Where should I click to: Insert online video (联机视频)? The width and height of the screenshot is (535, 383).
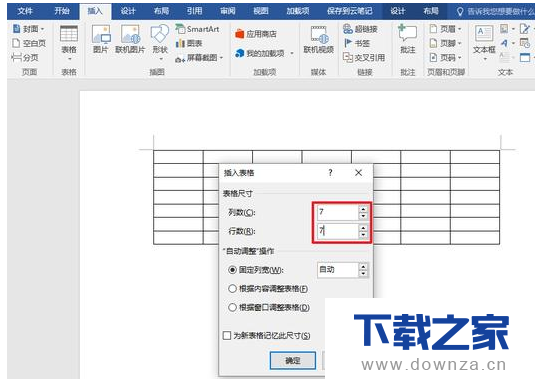[x=318, y=39]
